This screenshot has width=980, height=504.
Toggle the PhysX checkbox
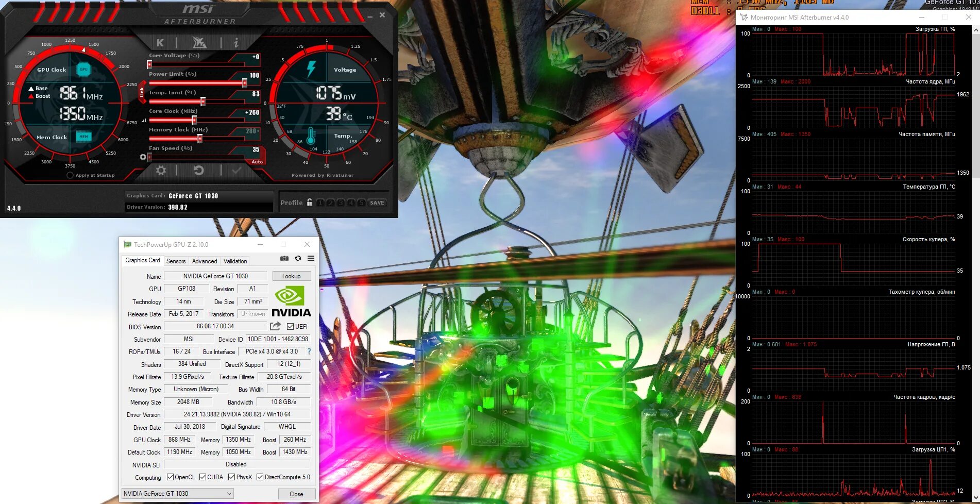(231, 477)
